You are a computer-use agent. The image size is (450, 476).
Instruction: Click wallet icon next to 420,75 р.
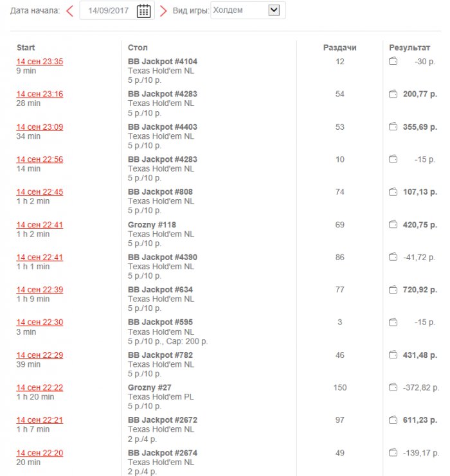point(393,225)
